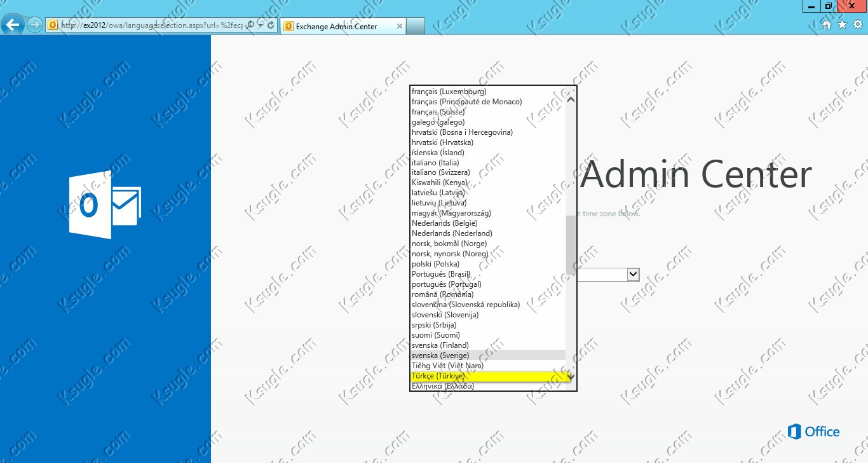The width and height of the screenshot is (868, 463).
Task: Open browser Tools gear icon
Action: (857, 25)
